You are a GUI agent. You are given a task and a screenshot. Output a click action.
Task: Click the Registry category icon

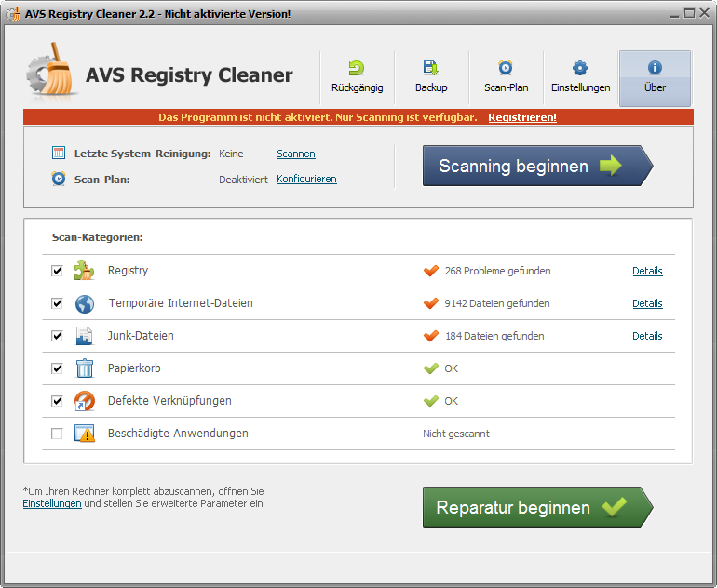pyautogui.click(x=85, y=271)
